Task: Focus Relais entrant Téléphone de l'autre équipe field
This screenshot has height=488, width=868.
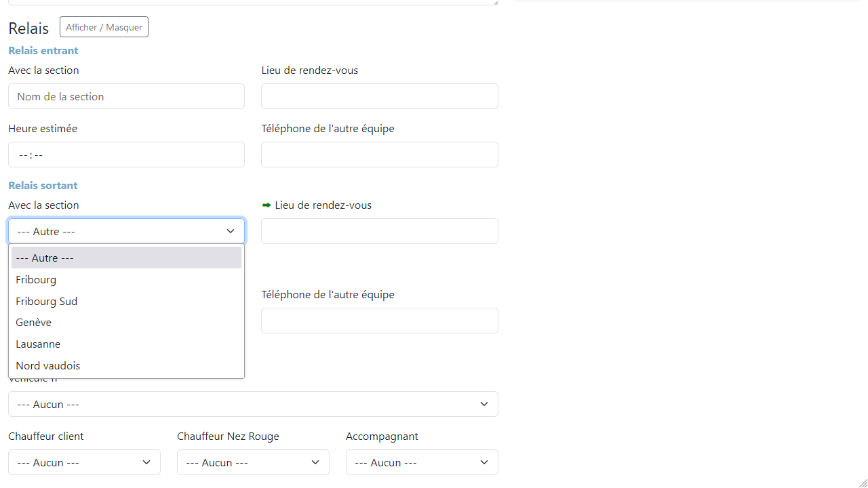Action: pos(379,155)
